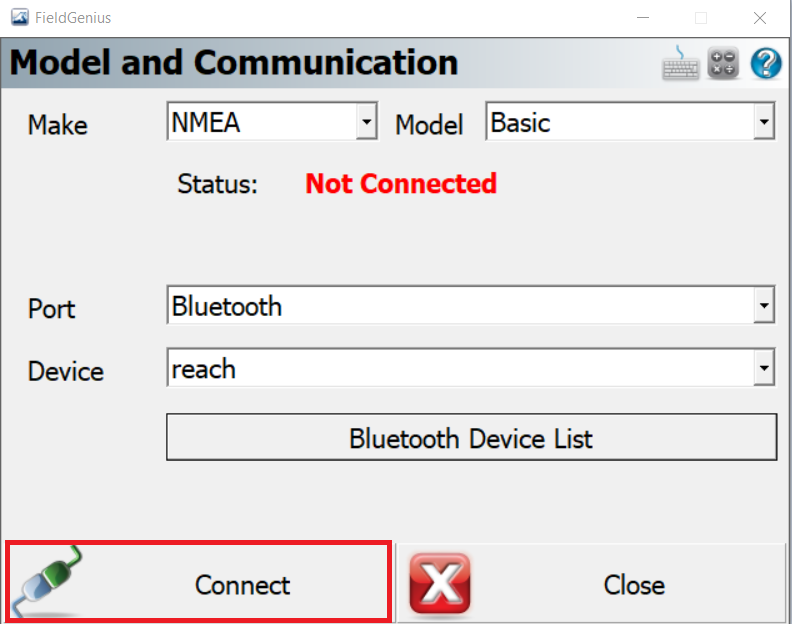
Task: Click the Bluetooth port field
Action: pos(471,305)
